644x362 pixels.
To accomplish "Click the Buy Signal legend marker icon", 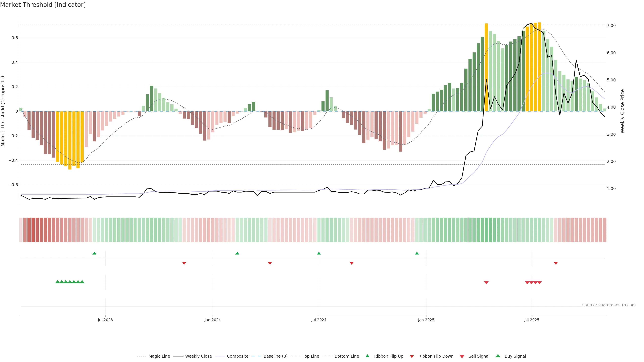I will [498, 356].
